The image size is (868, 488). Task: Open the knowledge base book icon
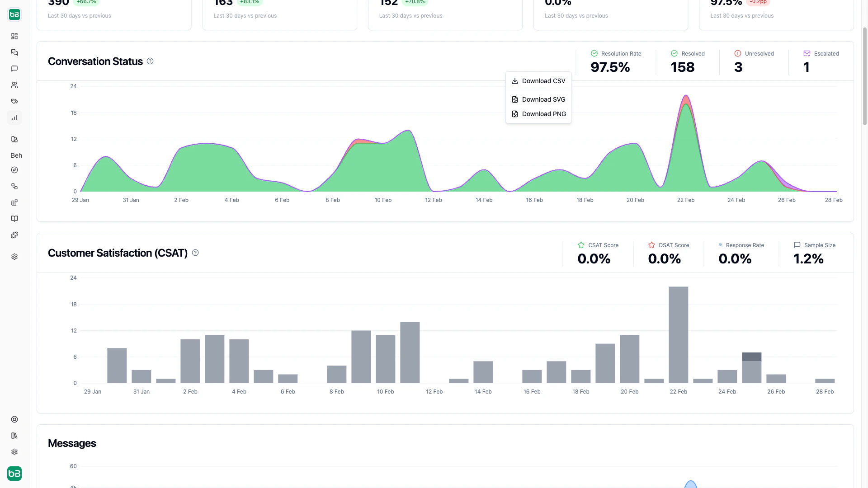[14, 219]
